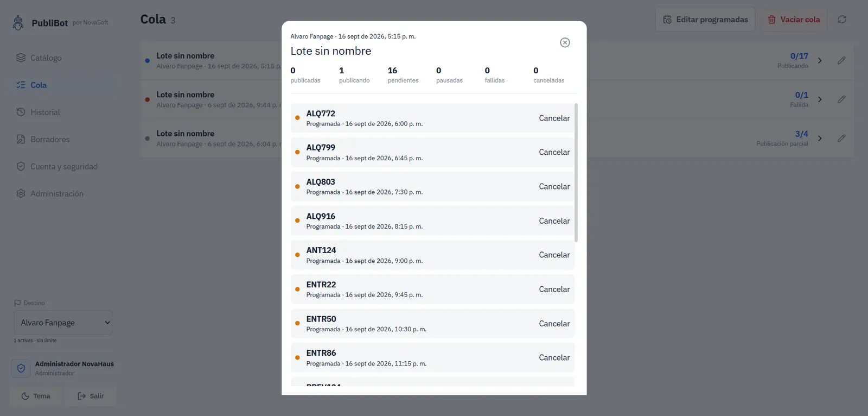Click the Lote sin nombre dialog title
The height and width of the screenshot is (416, 868).
coord(331,51)
